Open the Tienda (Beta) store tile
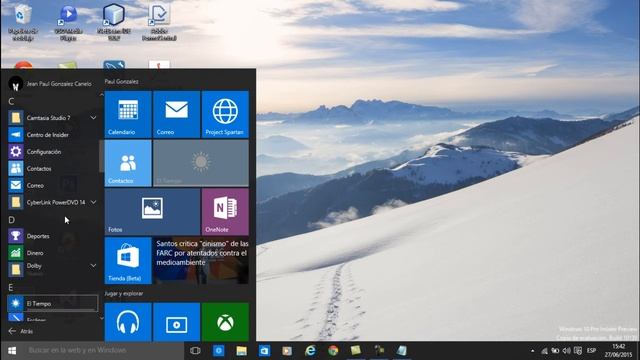Screen dimensions: 640x360 pyautogui.click(x=128, y=260)
